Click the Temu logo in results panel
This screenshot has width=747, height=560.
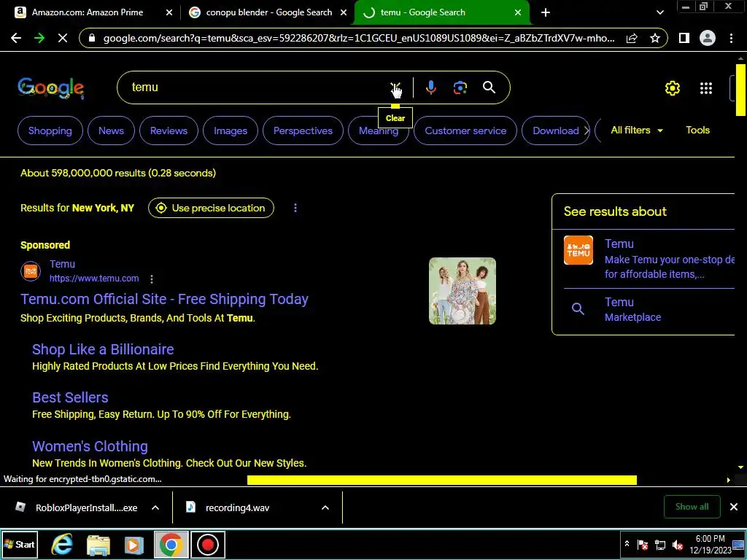578,250
